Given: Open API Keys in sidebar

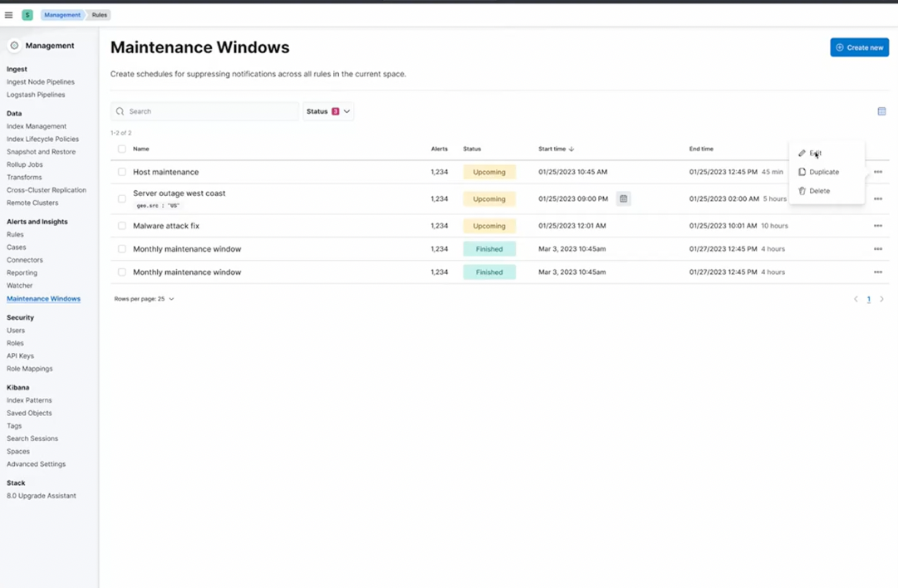Looking at the screenshot, I should click(x=20, y=355).
